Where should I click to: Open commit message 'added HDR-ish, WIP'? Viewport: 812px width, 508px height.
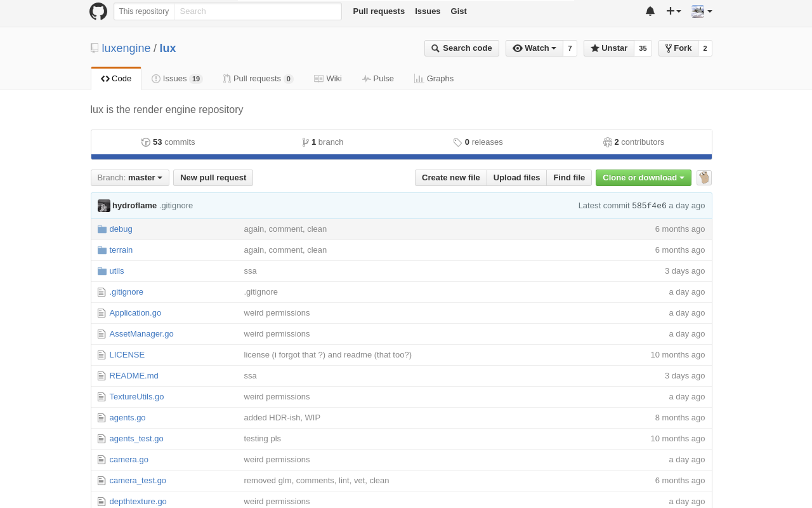282,418
